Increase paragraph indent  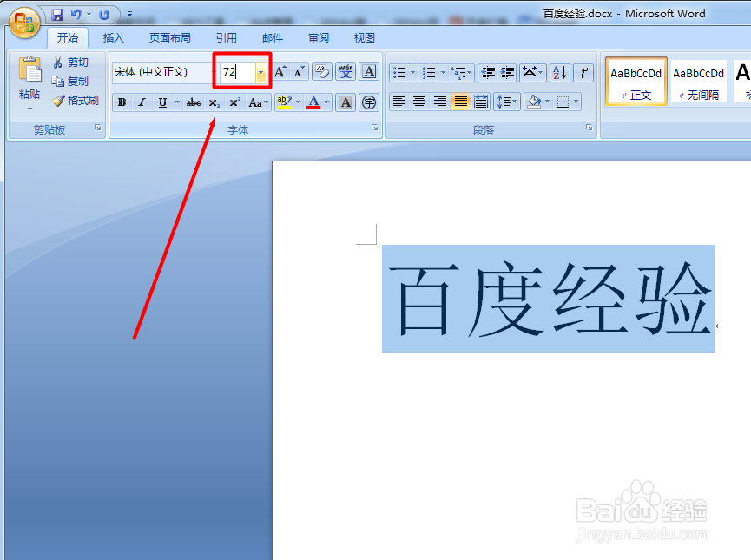click(507, 73)
